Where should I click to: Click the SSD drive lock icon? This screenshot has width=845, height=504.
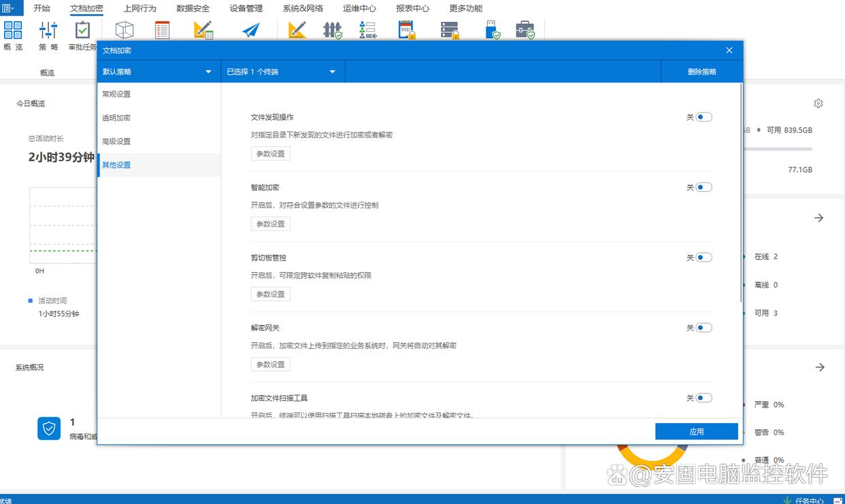pos(407,30)
